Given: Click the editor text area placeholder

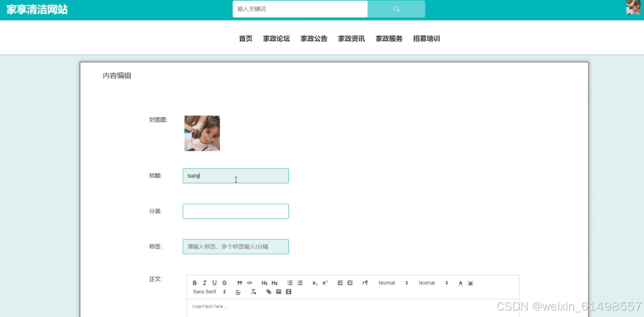Looking at the screenshot, I should click(x=210, y=306).
